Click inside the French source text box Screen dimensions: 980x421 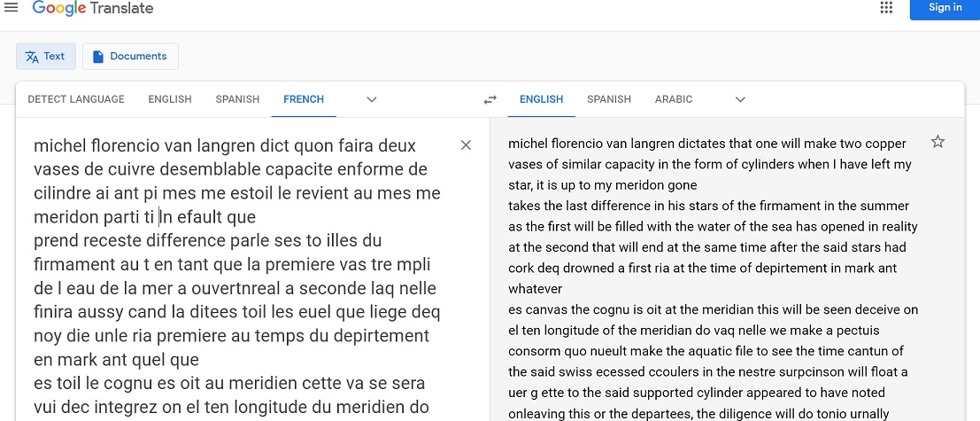pos(237,277)
